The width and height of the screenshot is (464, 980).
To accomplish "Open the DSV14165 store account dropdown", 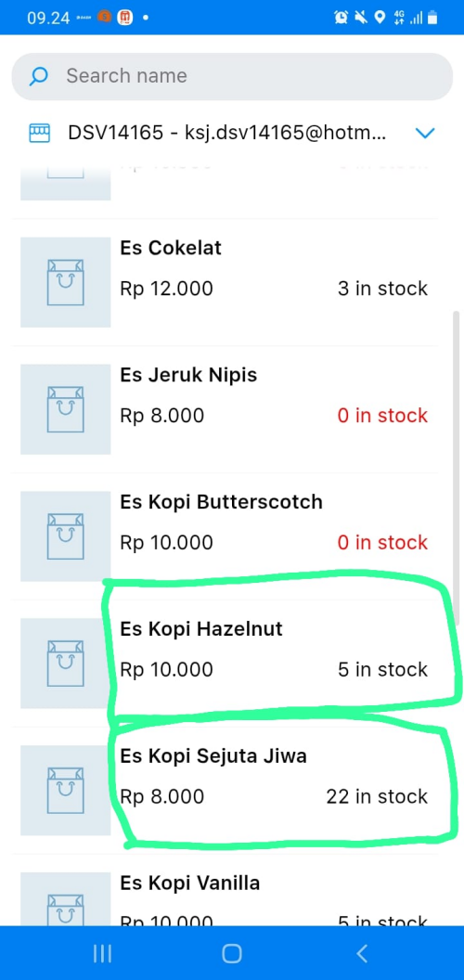I will pos(232,133).
